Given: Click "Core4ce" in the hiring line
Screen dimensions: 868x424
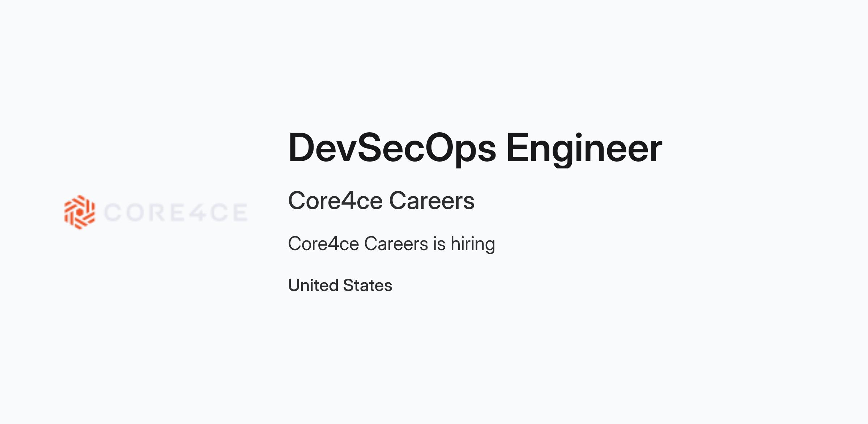Looking at the screenshot, I should click(x=324, y=244).
